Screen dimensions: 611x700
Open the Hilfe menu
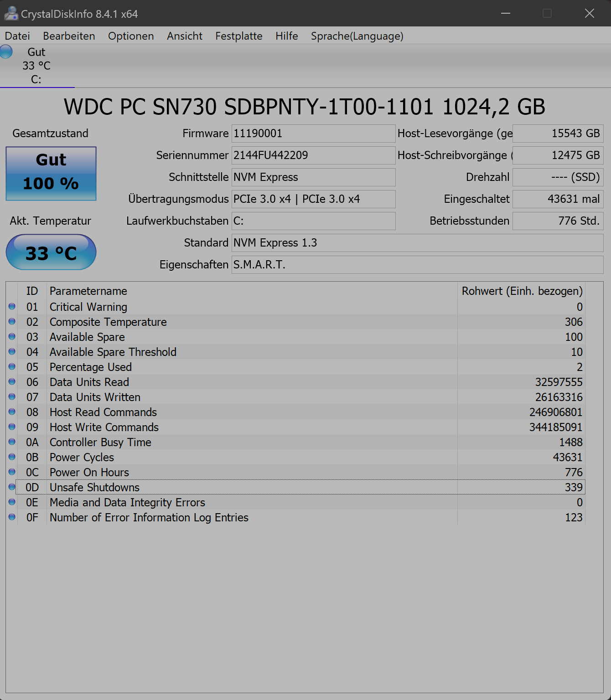point(287,36)
